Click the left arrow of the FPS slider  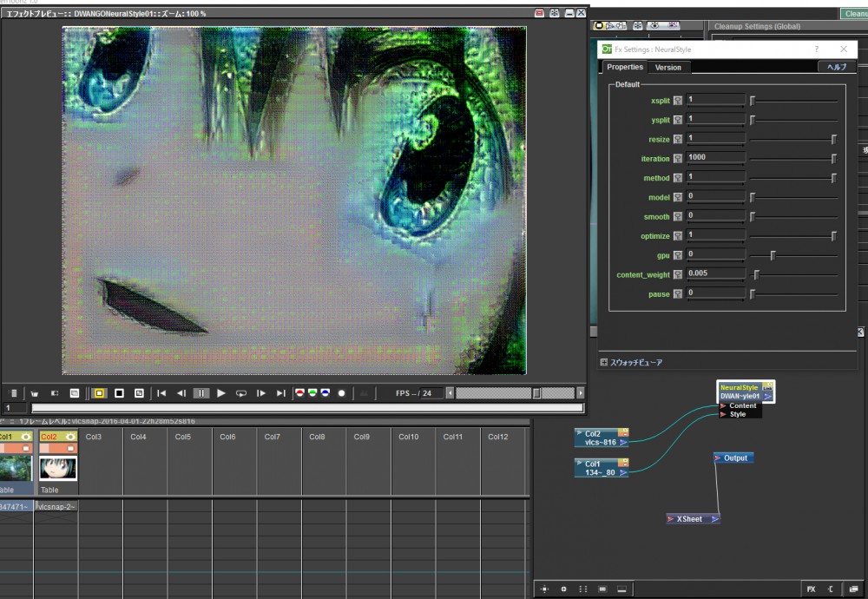pos(450,393)
